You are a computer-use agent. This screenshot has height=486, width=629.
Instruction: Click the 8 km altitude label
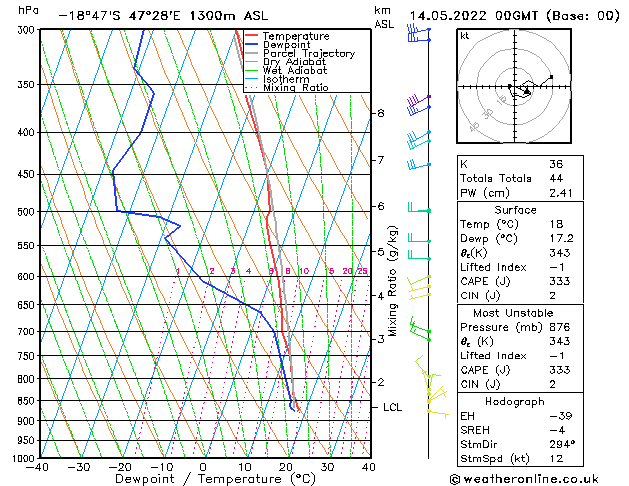[381, 113]
